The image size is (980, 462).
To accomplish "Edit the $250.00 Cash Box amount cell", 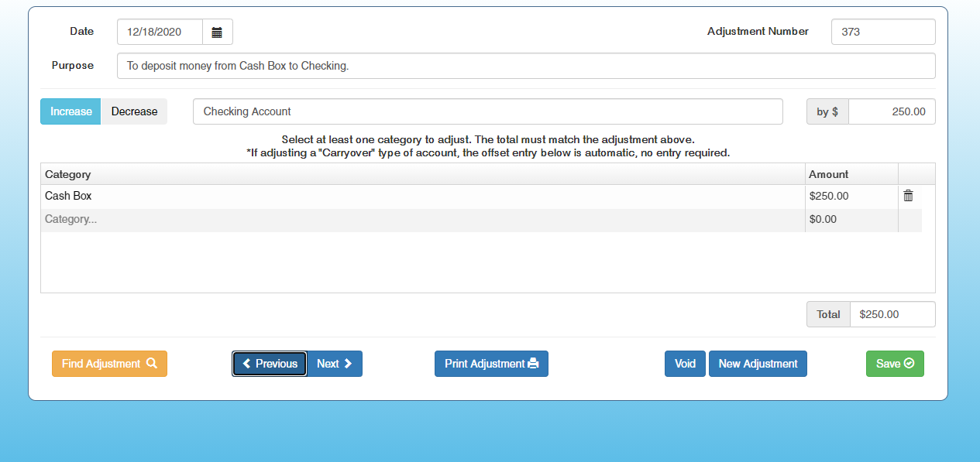I will coord(851,197).
